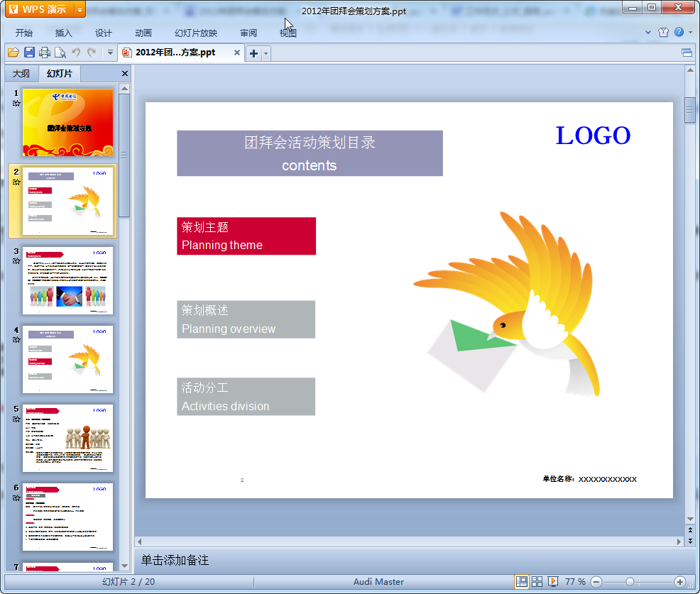Add a new document tab with plus button
The width and height of the screenshot is (700, 594).
(x=253, y=53)
